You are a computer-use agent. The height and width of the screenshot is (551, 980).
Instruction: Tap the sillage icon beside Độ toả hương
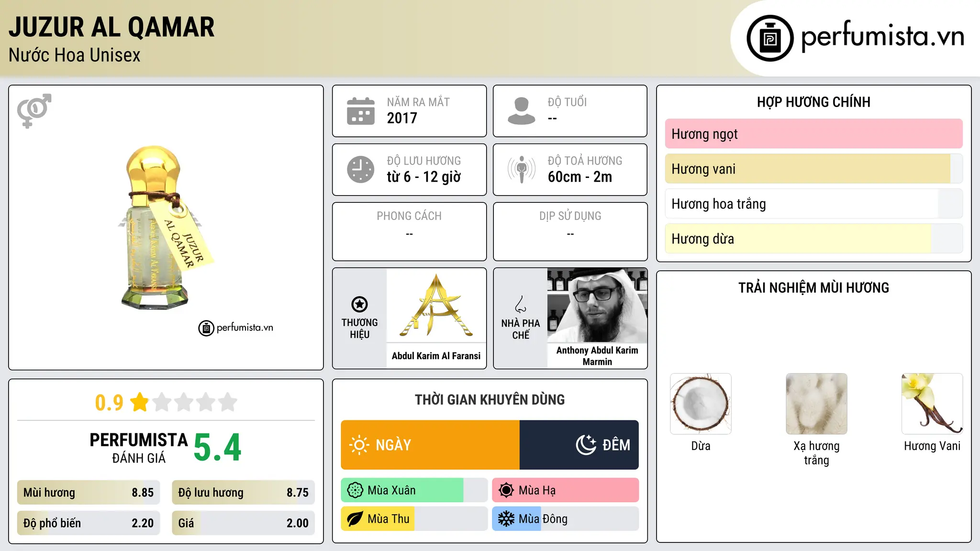point(522,169)
